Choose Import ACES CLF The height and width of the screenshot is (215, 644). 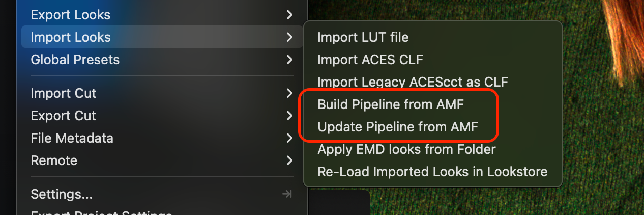370,60
